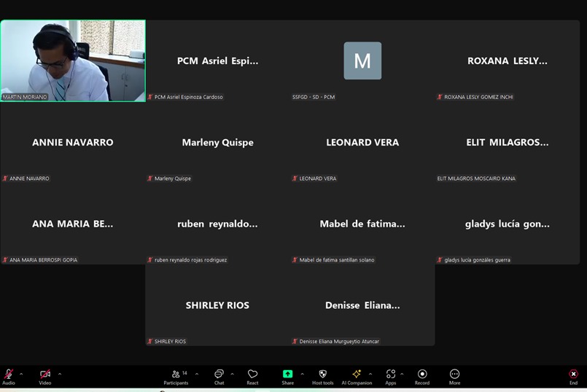Start camera with Video button
This screenshot has height=392, width=587.
pos(45,375)
